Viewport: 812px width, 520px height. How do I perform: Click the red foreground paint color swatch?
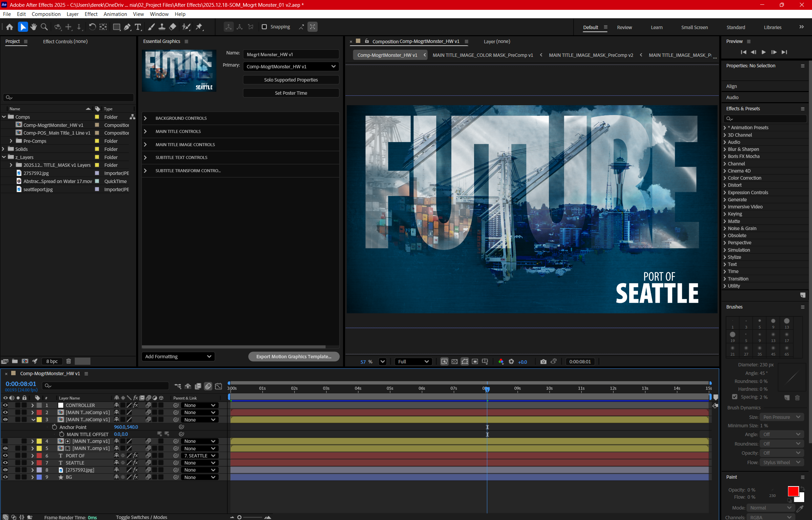tap(793, 491)
